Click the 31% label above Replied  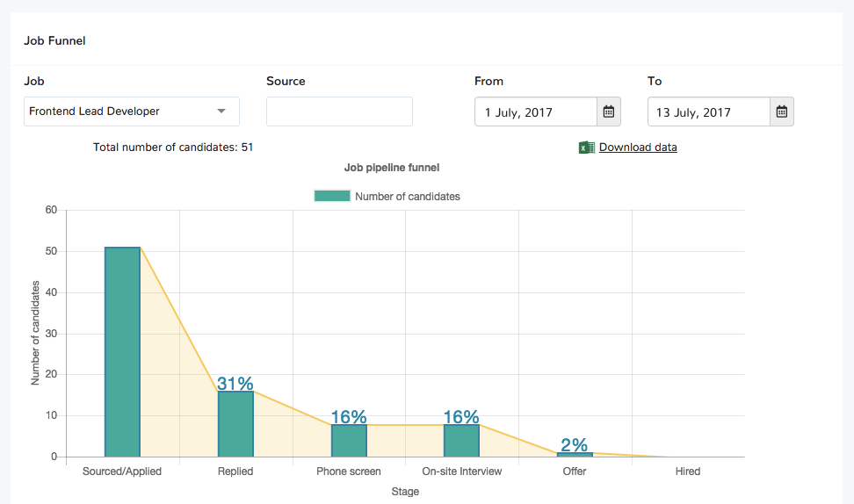coord(235,384)
